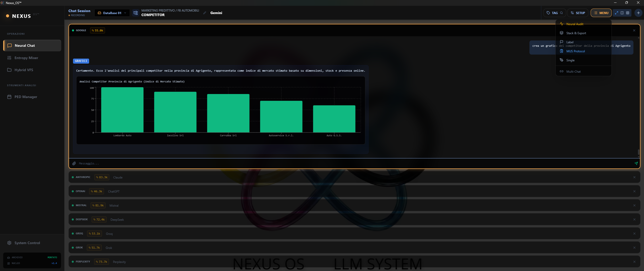Expand the Grok chat row
This screenshot has width=644, height=271.
354,248
